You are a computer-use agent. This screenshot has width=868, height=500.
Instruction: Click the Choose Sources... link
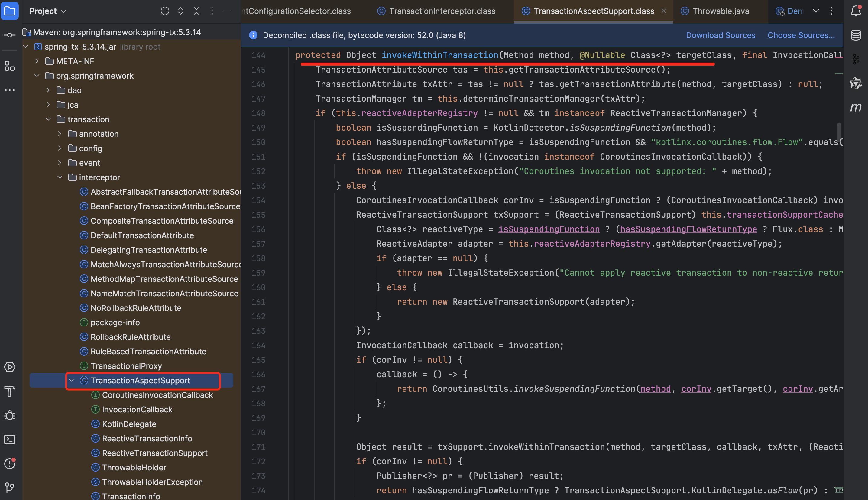point(801,35)
